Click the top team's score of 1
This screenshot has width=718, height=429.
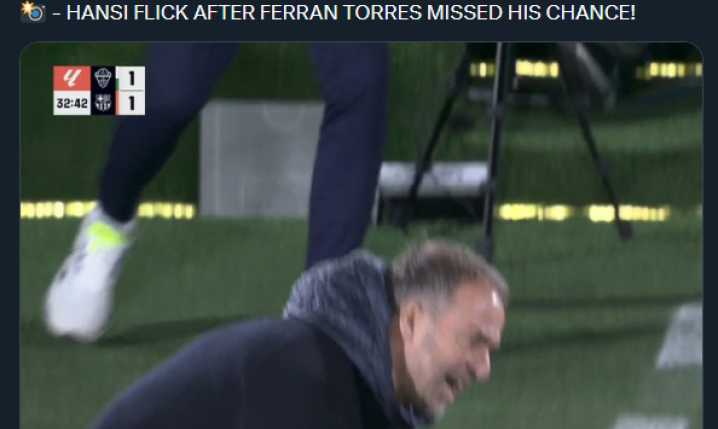[x=131, y=78]
